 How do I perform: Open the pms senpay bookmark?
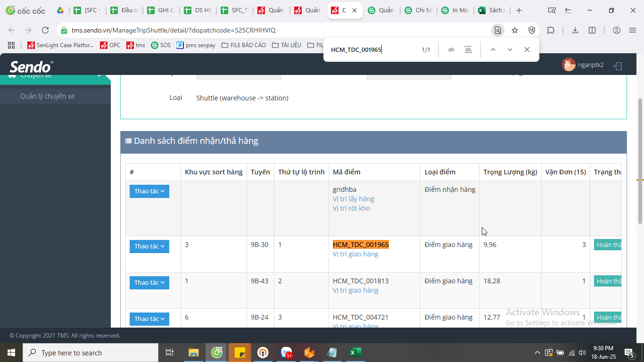click(x=196, y=45)
